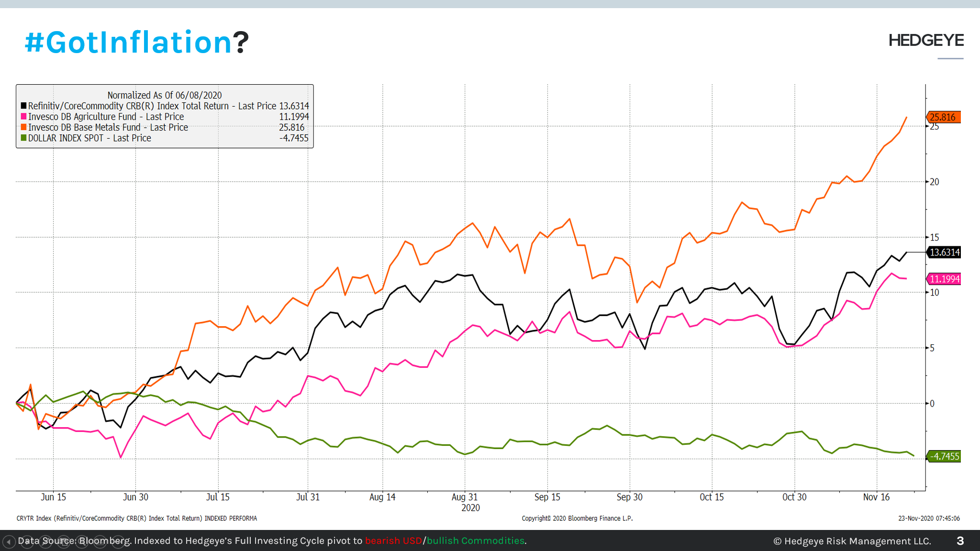Activate the zoom magnifier control

82,542
